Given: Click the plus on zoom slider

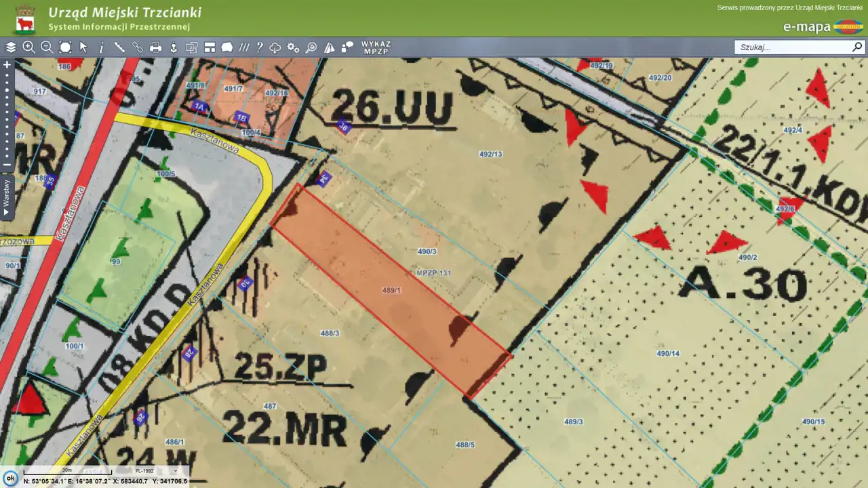Looking at the screenshot, I should (7, 65).
